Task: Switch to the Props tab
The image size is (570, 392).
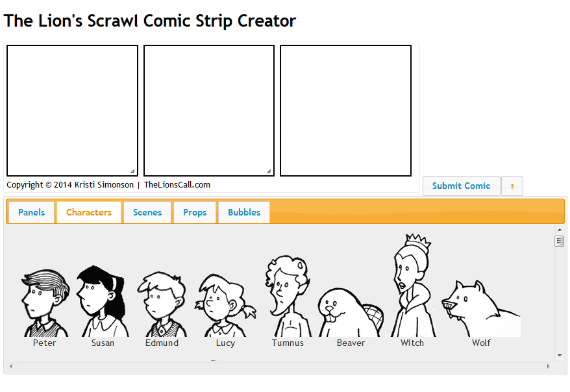Action: (x=195, y=212)
